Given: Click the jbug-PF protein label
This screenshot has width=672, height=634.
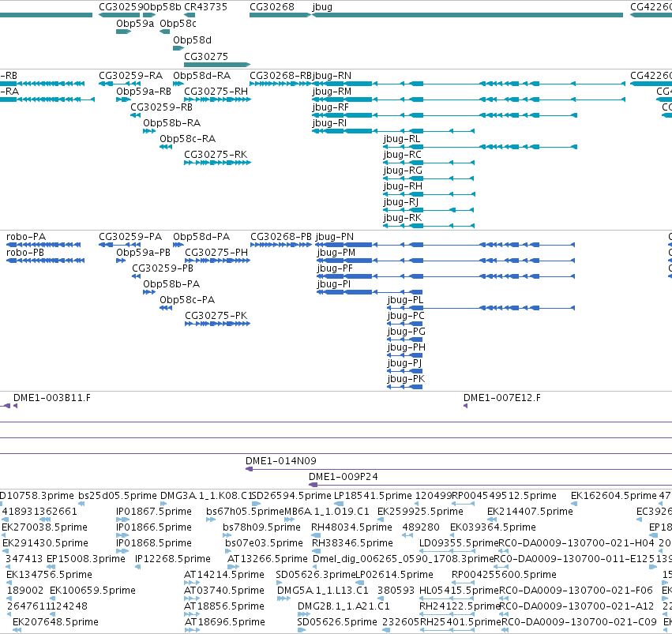Looking at the screenshot, I should 335,268.
